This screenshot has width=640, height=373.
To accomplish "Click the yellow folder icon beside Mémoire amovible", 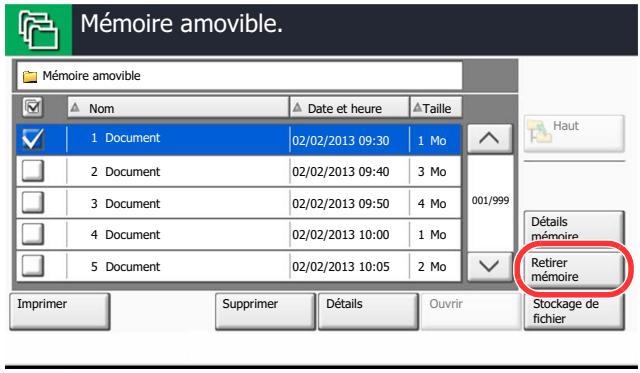I will (x=30, y=77).
